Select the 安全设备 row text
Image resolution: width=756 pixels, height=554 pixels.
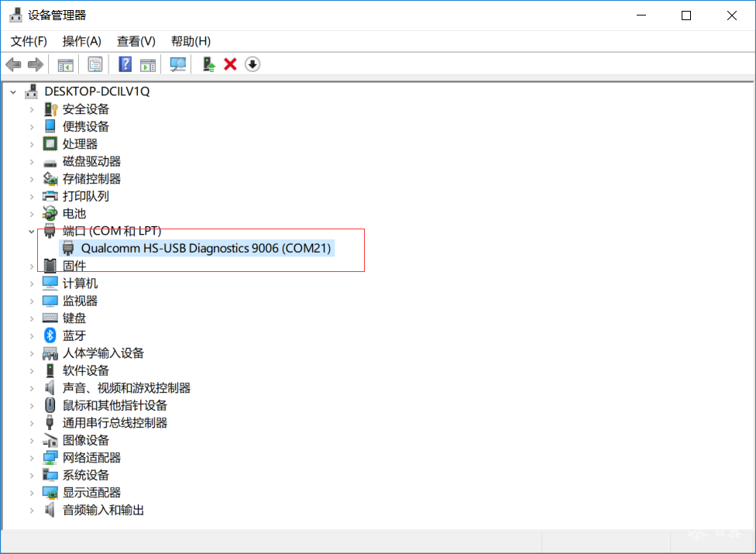[86, 109]
